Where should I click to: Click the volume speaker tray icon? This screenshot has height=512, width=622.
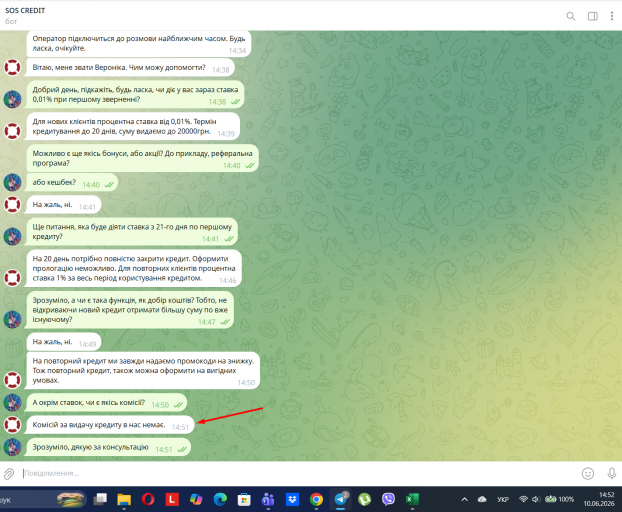pos(536,499)
